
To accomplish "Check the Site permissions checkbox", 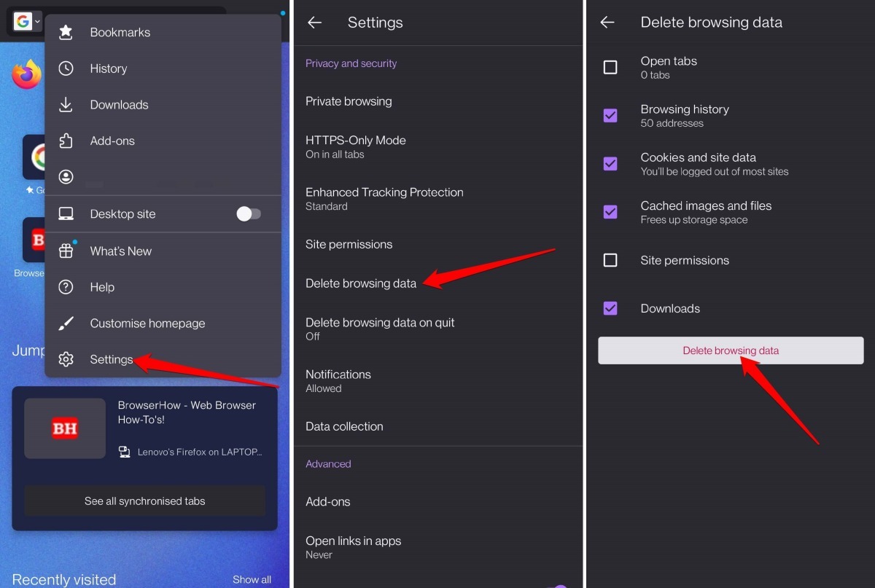I will tap(610, 260).
